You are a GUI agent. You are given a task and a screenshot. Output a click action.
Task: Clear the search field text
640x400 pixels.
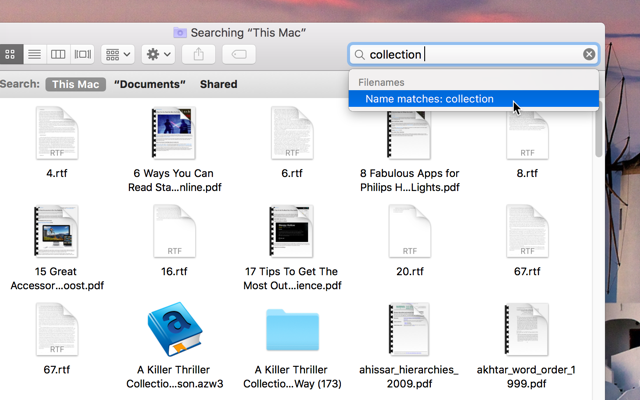[x=589, y=54]
